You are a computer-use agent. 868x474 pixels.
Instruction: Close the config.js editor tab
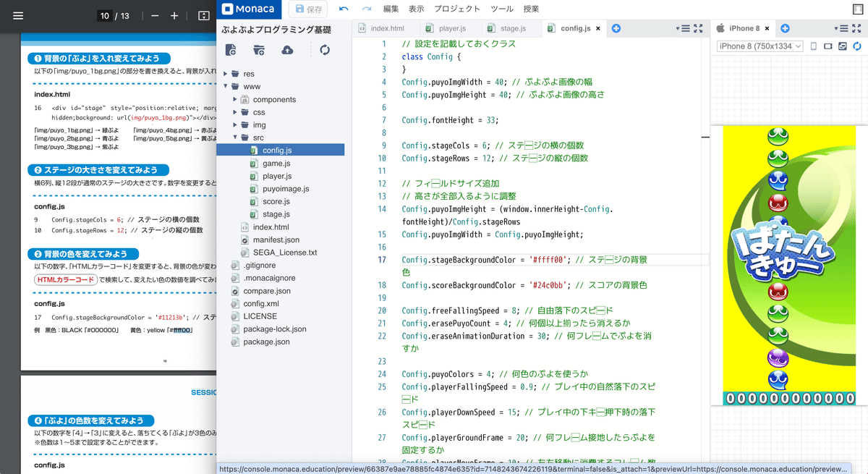(598, 29)
